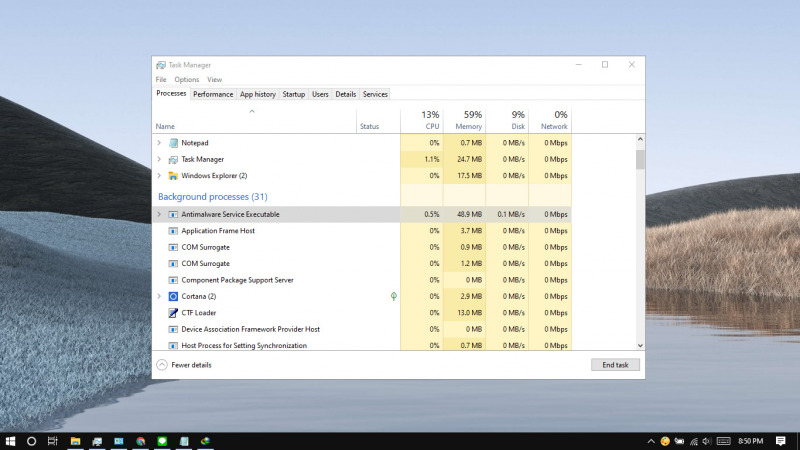
Task: Click the Task Manager title bar icon
Action: [161, 65]
